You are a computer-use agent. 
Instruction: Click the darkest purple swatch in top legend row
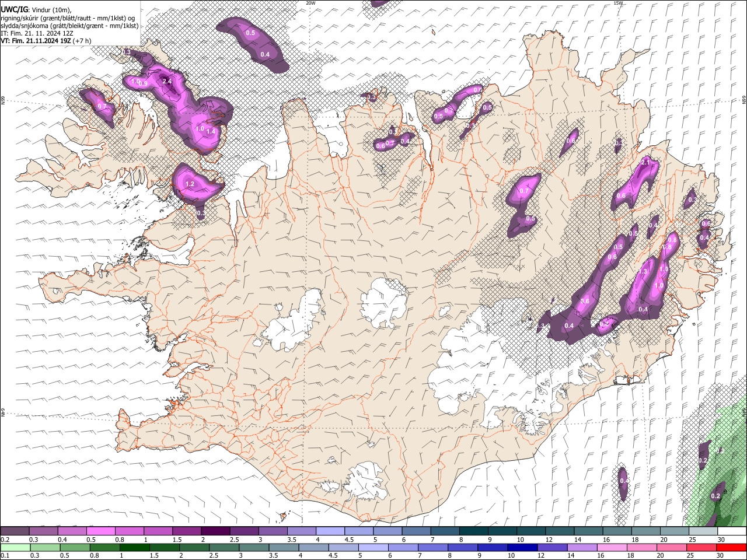click(215, 531)
